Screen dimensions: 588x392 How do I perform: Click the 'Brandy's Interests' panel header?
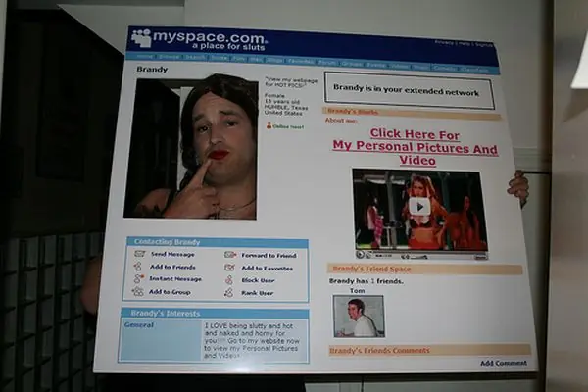(215, 313)
